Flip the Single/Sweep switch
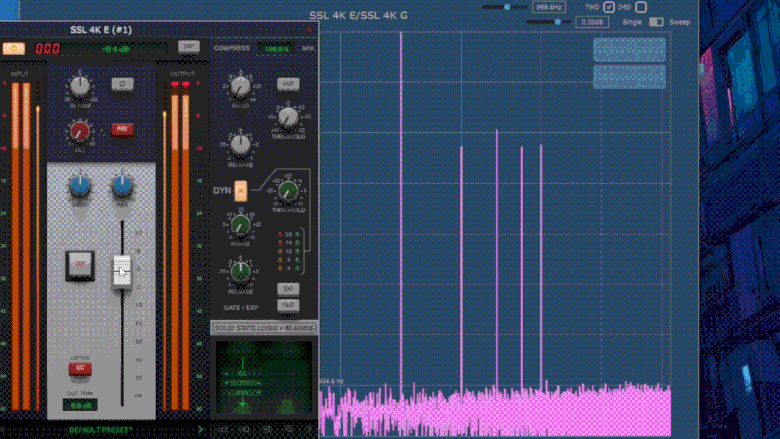 point(656,21)
